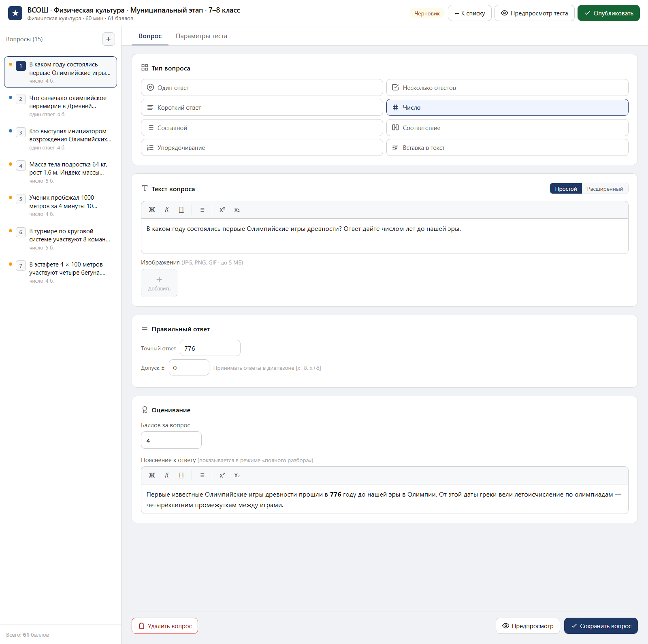Image resolution: width=648 pixels, height=644 pixels.
Task: Toggle italic in question text toolbar
Action: tap(167, 210)
